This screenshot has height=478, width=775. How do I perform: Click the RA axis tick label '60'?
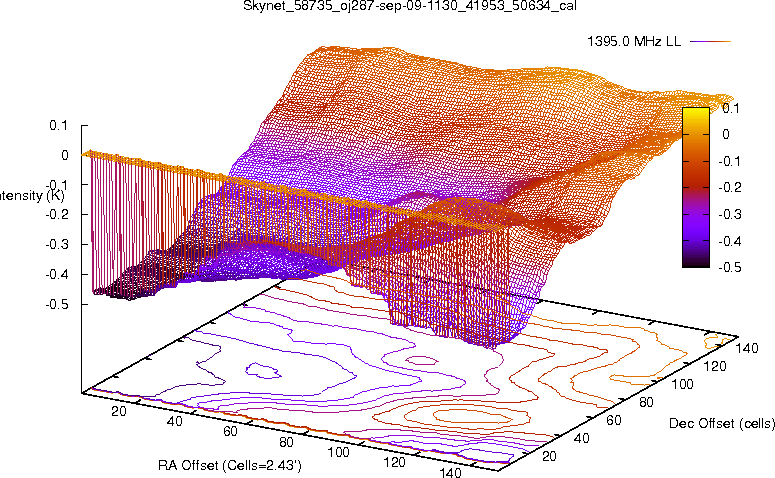click(230, 431)
